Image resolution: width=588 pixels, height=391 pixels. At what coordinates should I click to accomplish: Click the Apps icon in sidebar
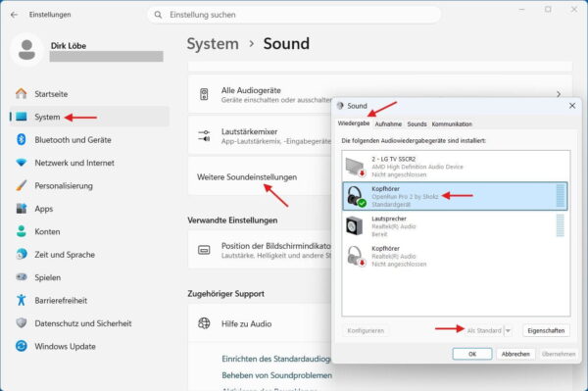click(x=22, y=209)
